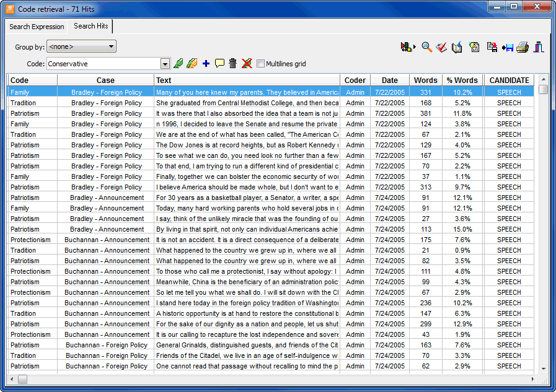This screenshot has width=556, height=392.
Task: Click the blue floppy disk save icon
Action: click(x=508, y=48)
